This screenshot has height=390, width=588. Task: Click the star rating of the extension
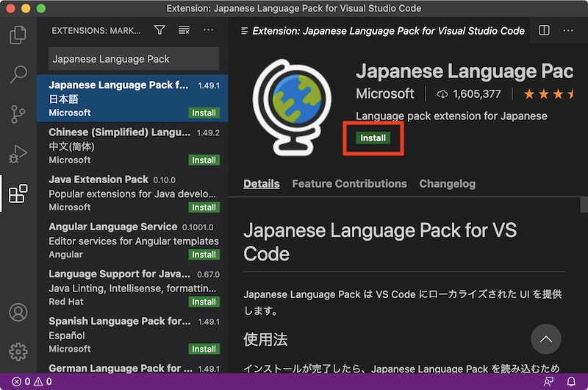548,94
